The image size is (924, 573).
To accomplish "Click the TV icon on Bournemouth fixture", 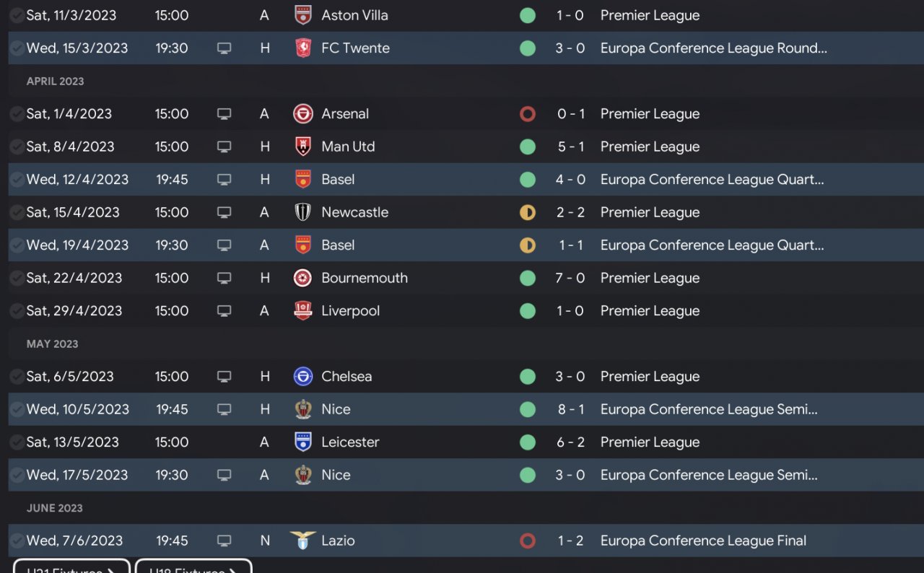I will pos(224,278).
